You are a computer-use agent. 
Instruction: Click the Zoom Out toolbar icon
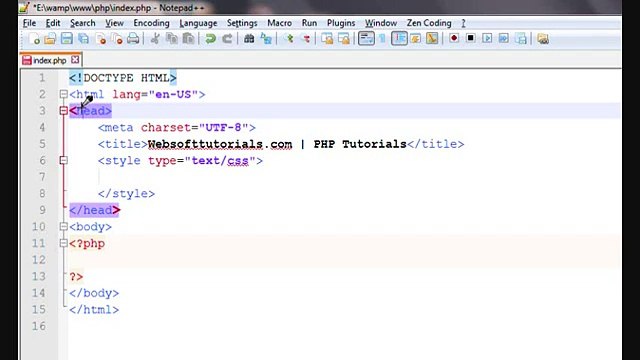click(305, 39)
